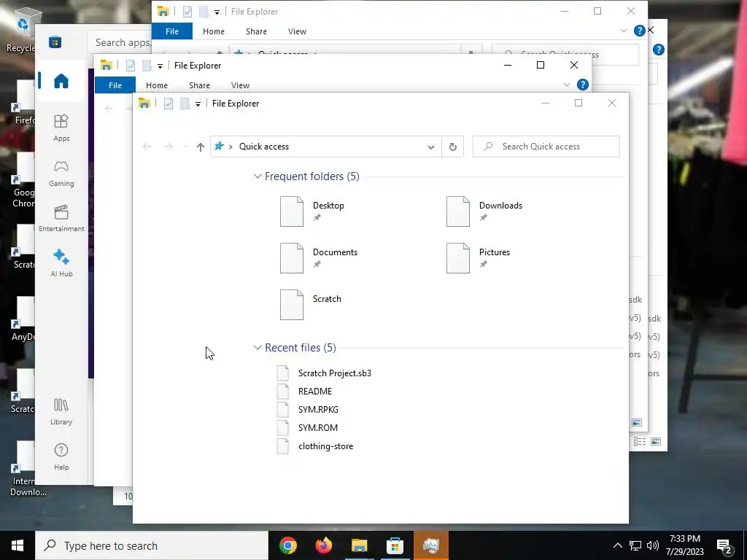Open the Scratch frequent folder
This screenshot has height=560, width=747.
pos(311,304)
